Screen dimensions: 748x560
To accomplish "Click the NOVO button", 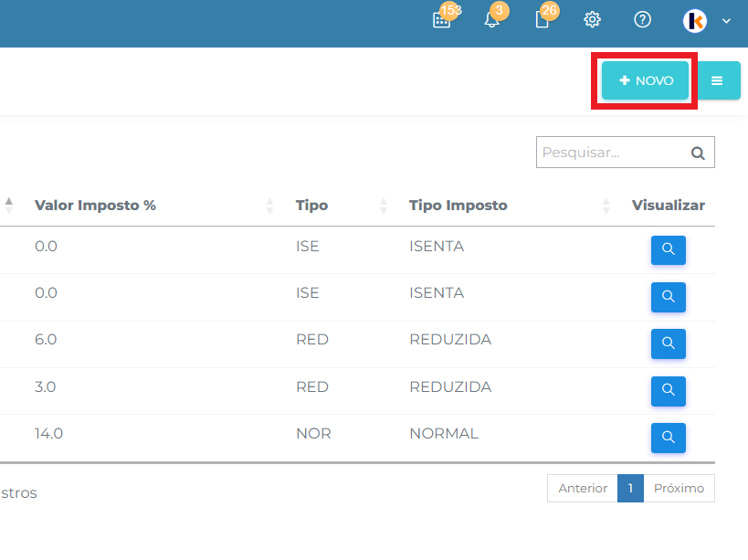I will point(645,80).
